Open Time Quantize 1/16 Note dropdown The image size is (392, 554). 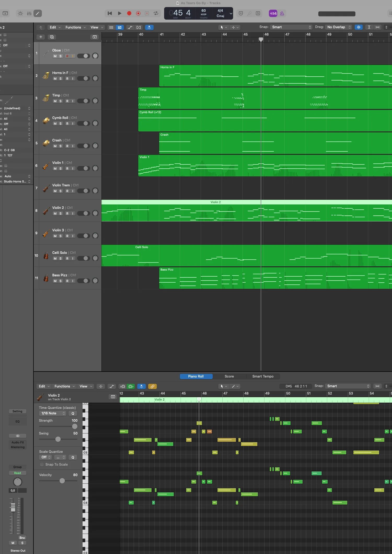point(53,413)
